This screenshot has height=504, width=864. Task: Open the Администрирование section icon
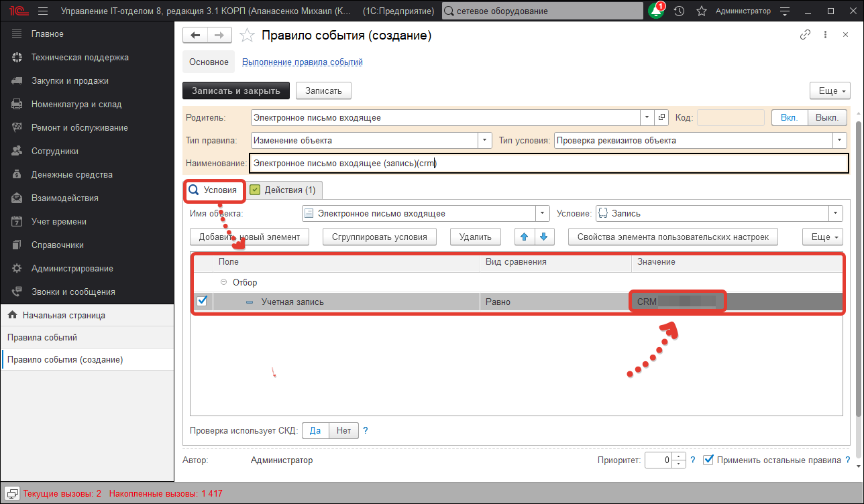[x=15, y=267]
